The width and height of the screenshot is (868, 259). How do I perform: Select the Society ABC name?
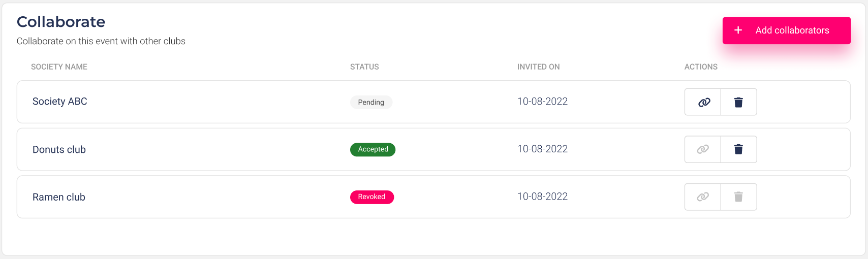[60, 102]
